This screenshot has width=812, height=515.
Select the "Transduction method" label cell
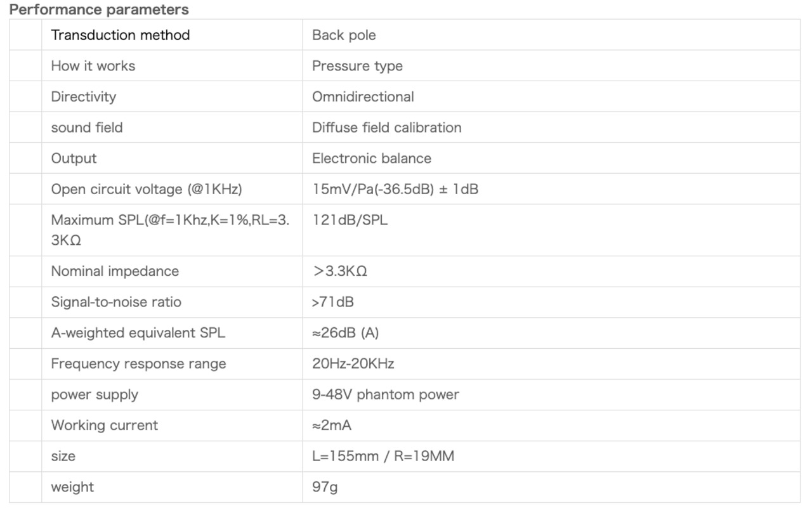point(121,35)
